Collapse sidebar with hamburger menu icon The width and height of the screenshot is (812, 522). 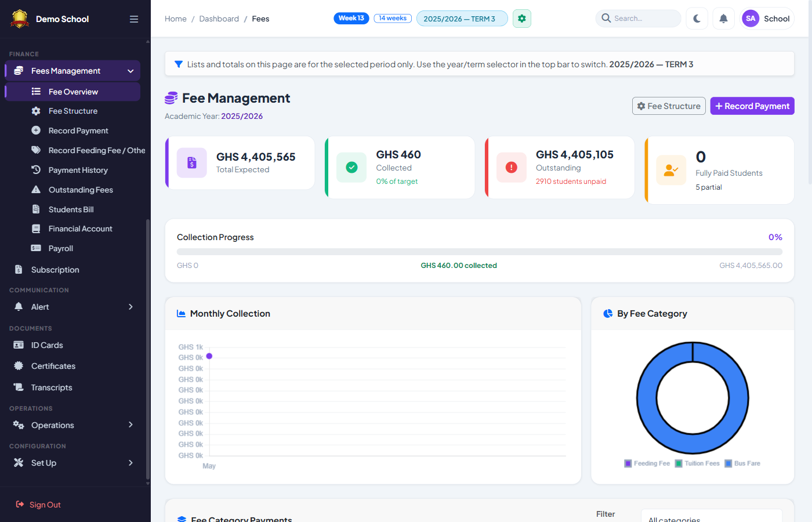[134, 19]
